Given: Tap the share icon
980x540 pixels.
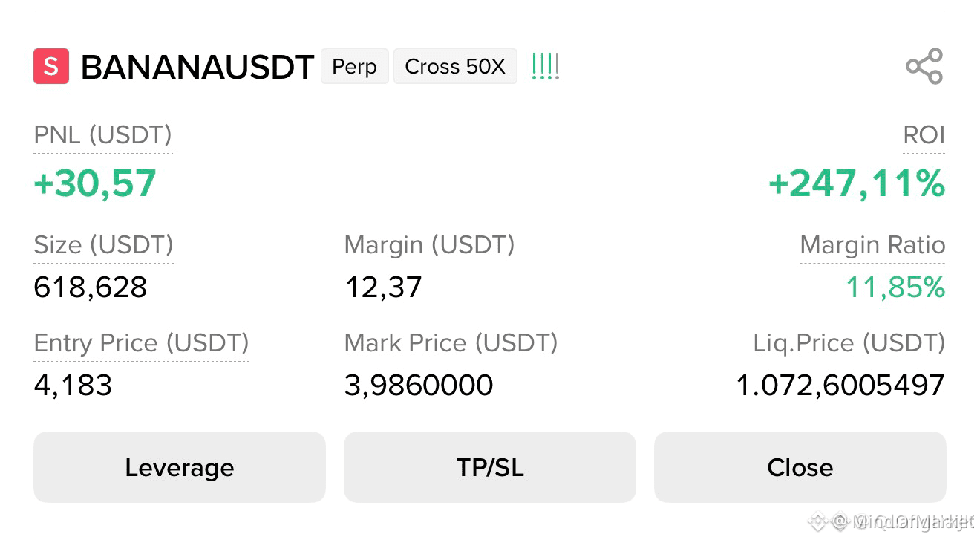Looking at the screenshot, I should tap(924, 66).
